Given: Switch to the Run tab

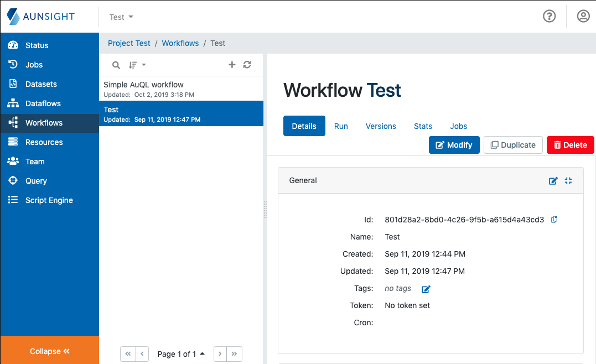Looking at the screenshot, I should [341, 126].
